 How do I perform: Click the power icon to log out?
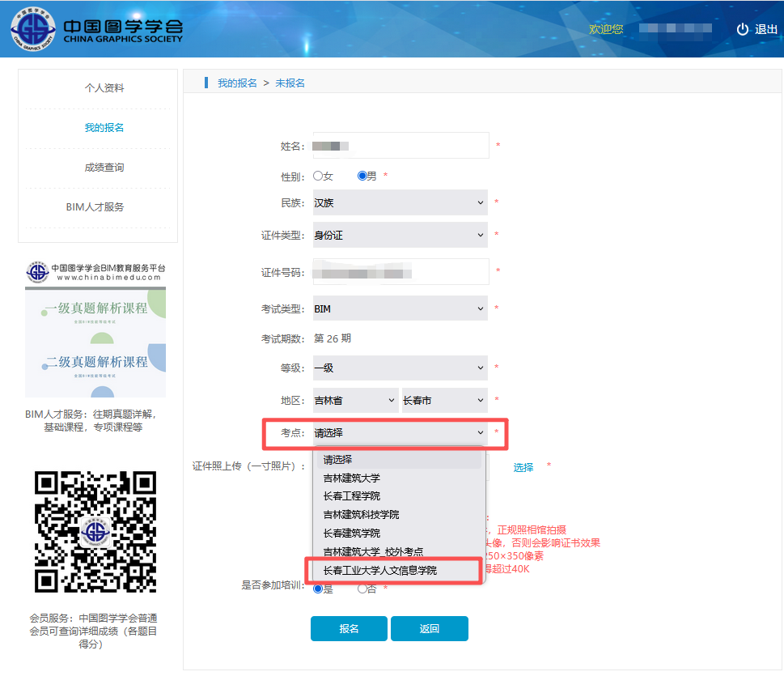pyautogui.click(x=743, y=29)
